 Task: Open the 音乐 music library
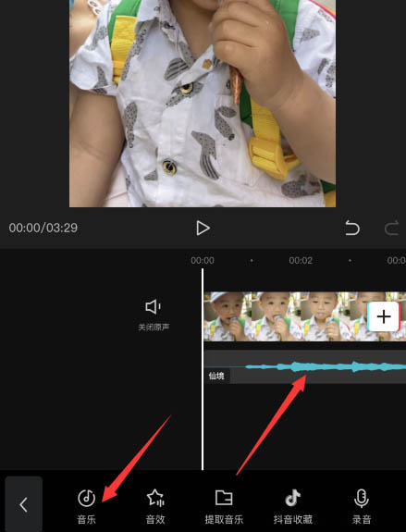click(87, 506)
